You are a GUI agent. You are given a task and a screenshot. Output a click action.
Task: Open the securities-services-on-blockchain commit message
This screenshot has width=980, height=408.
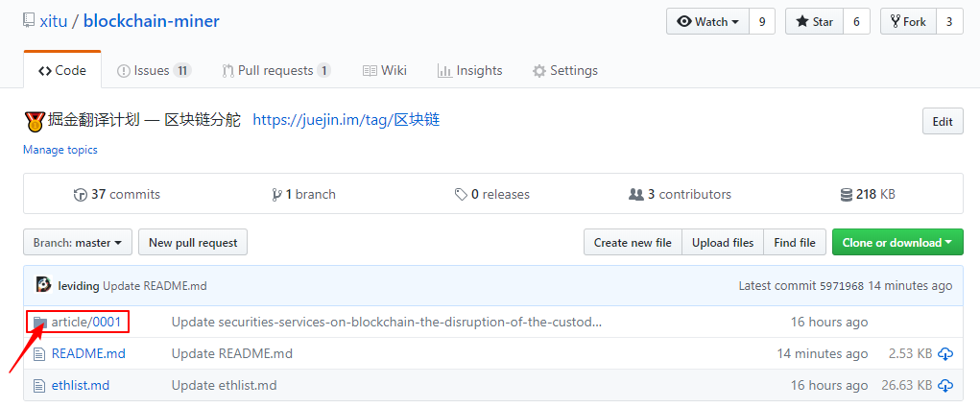[x=386, y=322]
